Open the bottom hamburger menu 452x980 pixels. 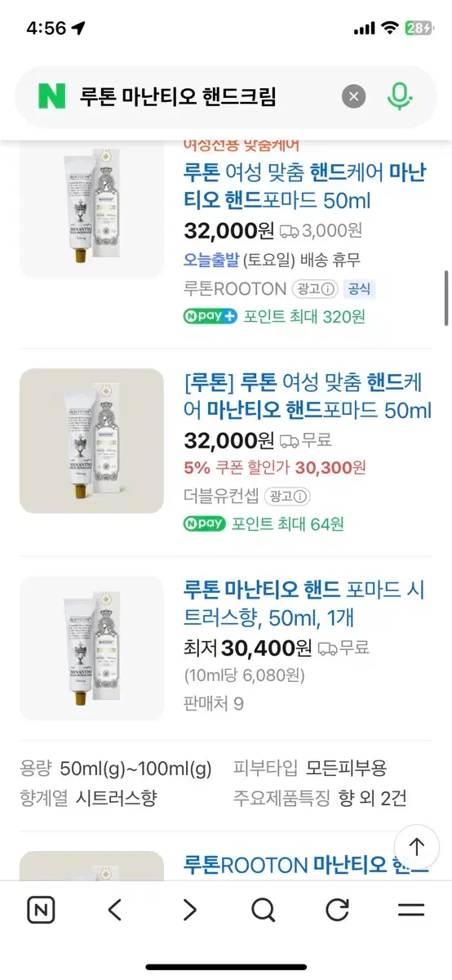411,910
